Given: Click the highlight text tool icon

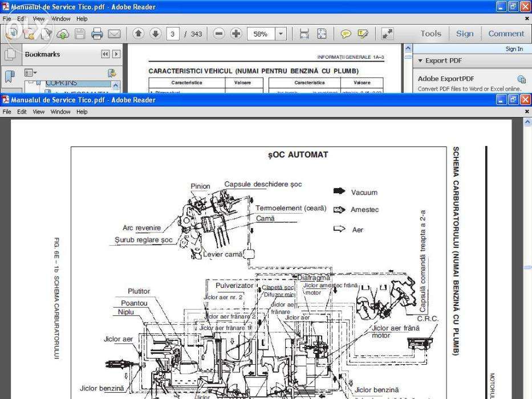Looking at the screenshot, I should click(363, 34).
